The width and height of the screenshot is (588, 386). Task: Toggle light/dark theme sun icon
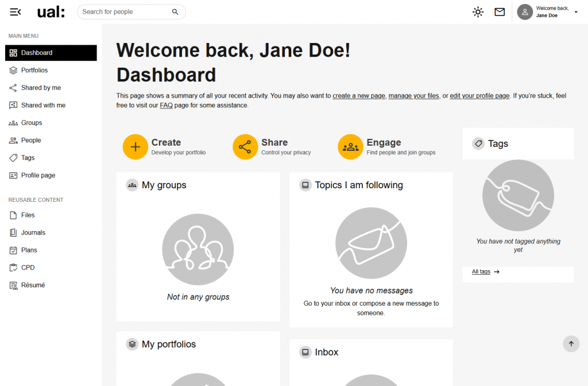point(478,12)
